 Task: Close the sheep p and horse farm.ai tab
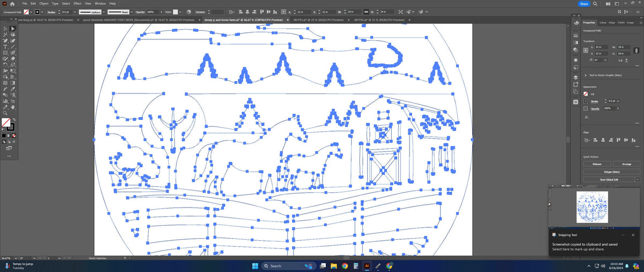tap(288, 20)
